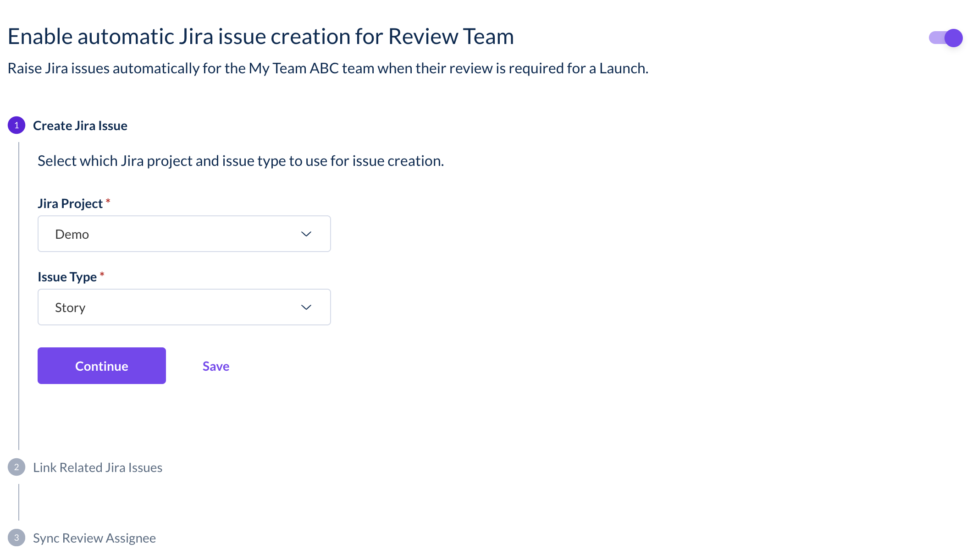Go to Sync Review Assignee step

click(94, 538)
